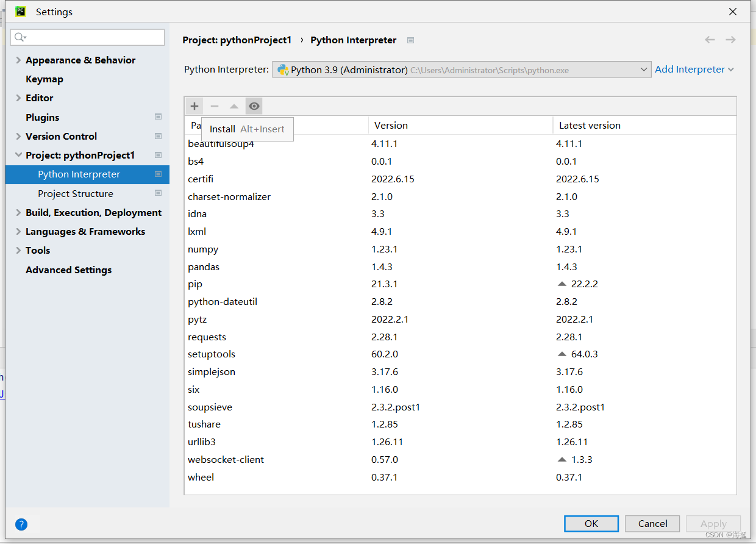The image size is (756, 544).
Task: Select the soupsieve package row
Action: click(x=460, y=407)
